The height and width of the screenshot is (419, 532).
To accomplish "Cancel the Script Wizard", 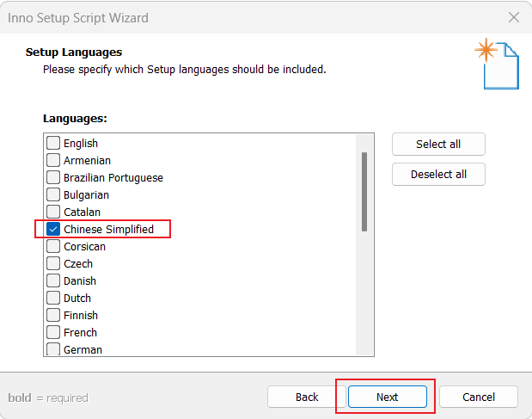I will click(479, 397).
